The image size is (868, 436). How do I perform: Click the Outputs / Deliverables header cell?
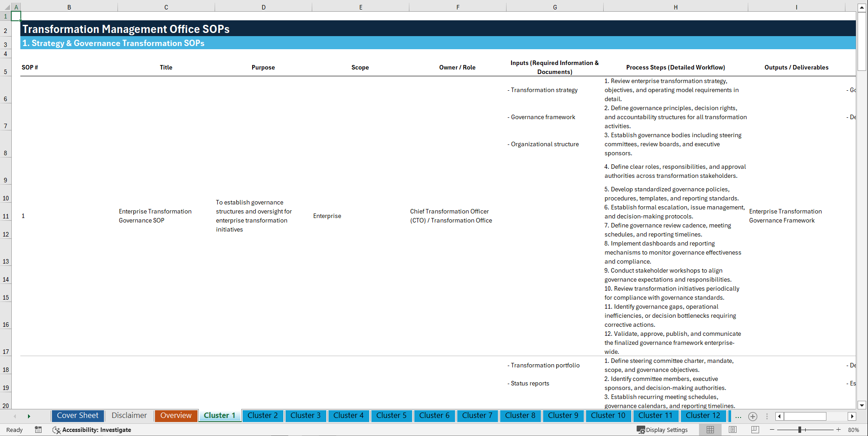tap(797, 67)
